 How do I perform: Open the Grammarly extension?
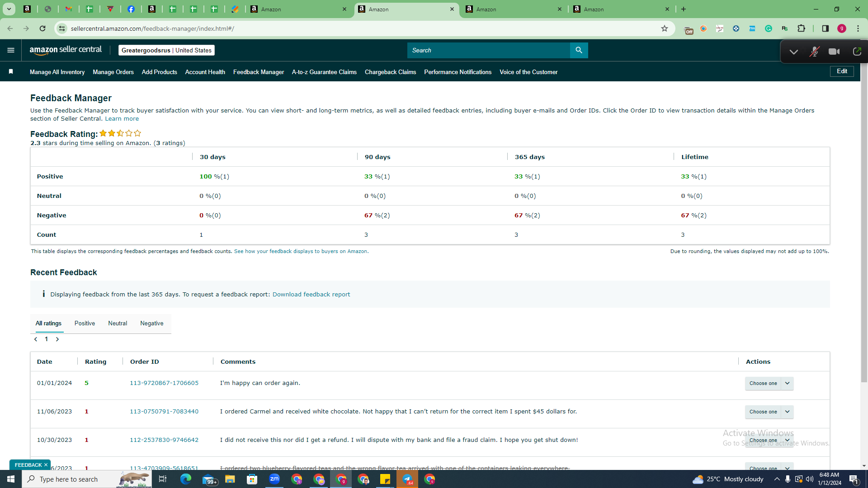coord(769,28)
